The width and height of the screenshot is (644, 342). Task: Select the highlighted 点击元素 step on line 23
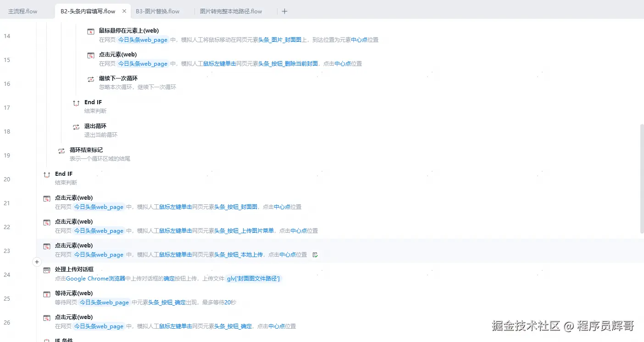click(x=74, y=245)
